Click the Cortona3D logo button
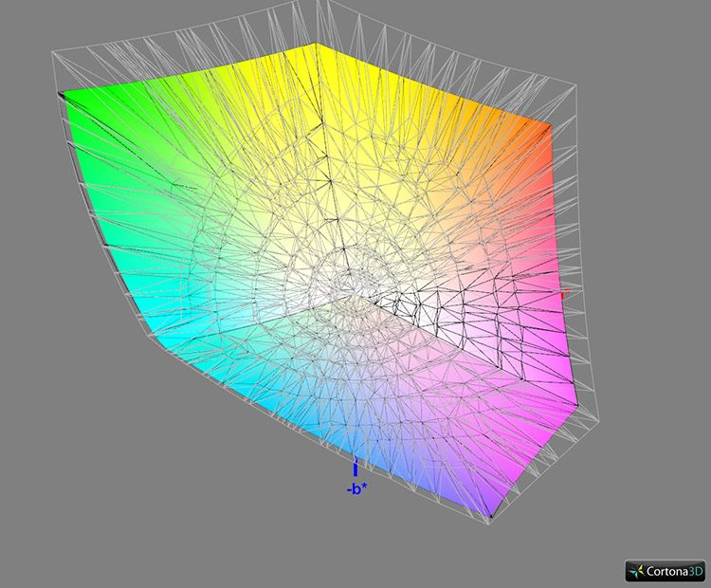 665,571
